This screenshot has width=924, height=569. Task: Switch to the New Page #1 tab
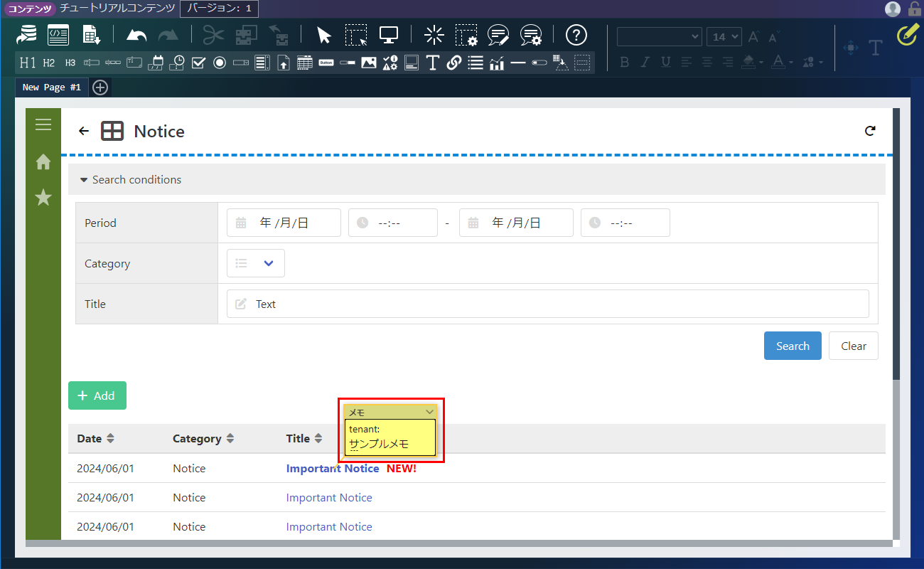coord(51,87)
